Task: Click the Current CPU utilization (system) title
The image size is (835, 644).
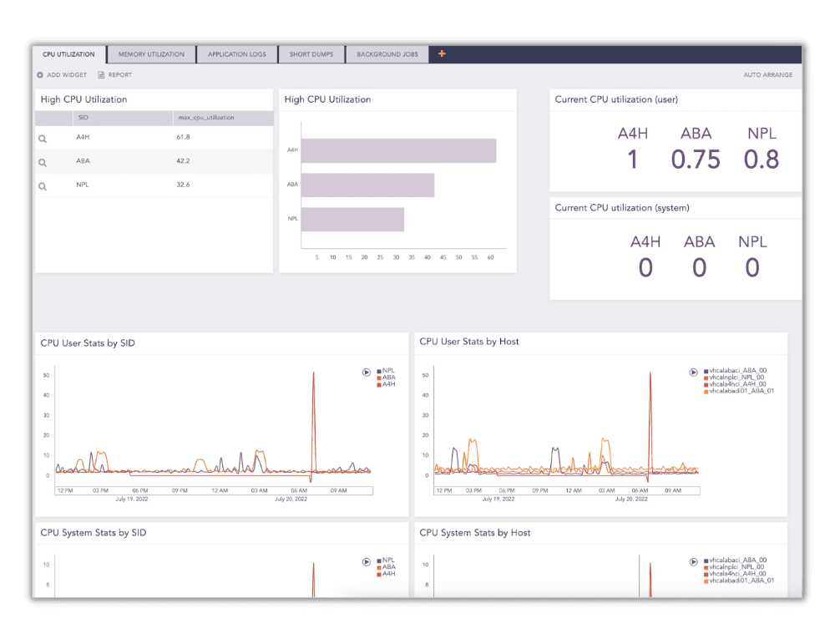Action: [x=622, y=208]
